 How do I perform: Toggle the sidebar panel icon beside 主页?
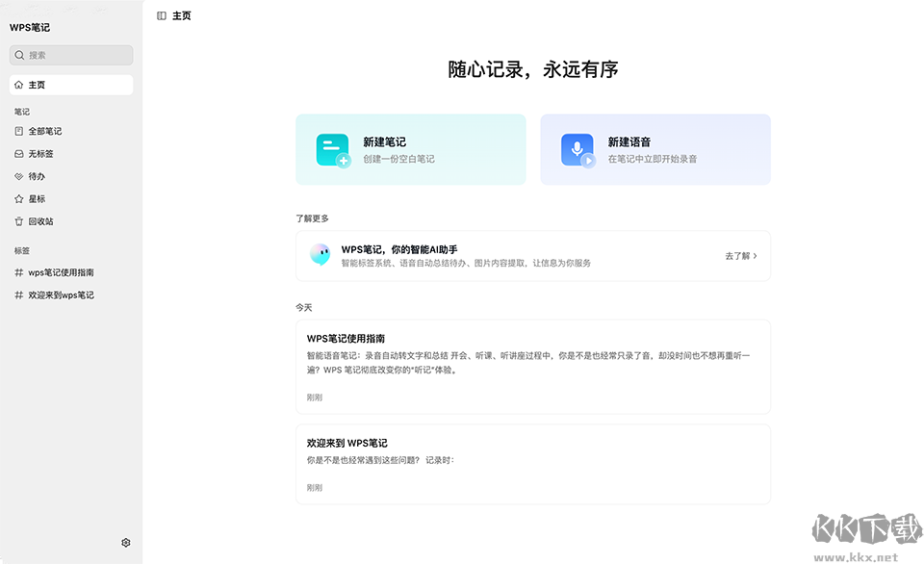[162, 16]
